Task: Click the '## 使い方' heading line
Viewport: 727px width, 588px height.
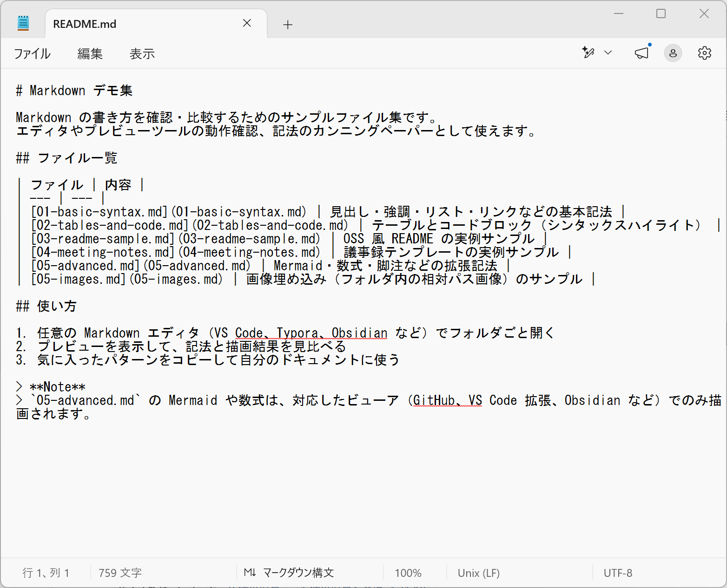Action: (46, 306)
